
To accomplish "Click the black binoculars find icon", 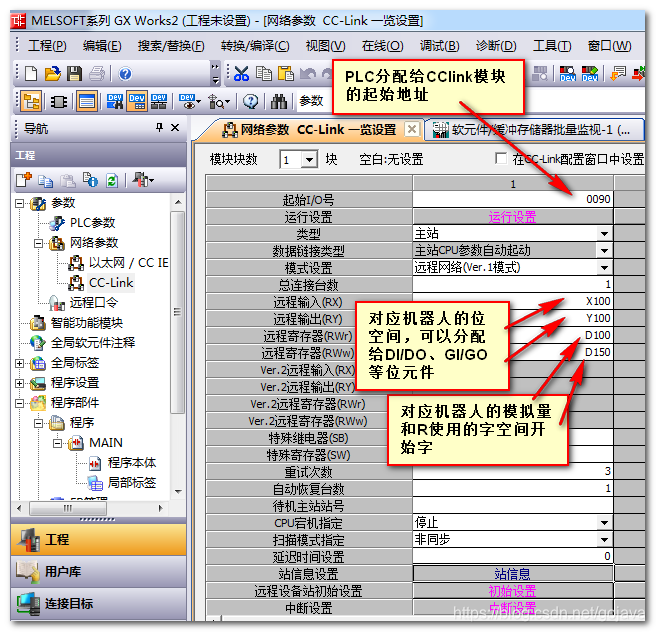I will point(279,101).
